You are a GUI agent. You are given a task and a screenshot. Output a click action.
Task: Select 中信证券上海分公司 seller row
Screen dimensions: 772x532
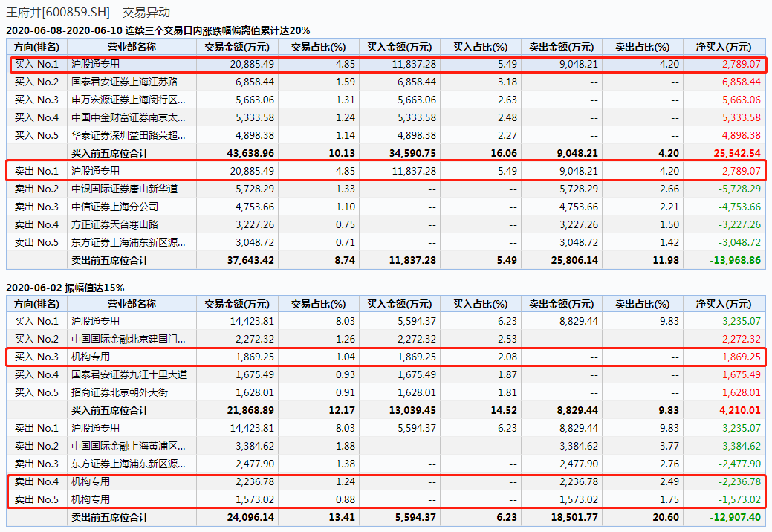coord(114,207)
